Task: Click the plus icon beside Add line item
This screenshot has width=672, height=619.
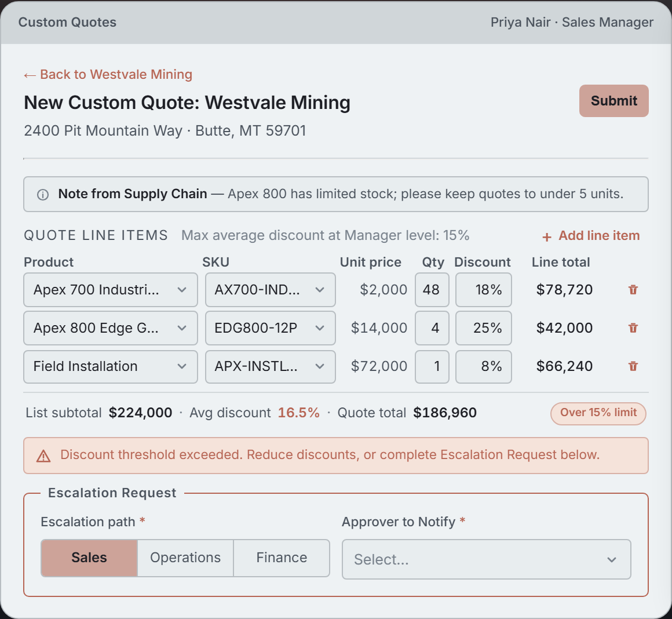Action: tap(547, 236)
